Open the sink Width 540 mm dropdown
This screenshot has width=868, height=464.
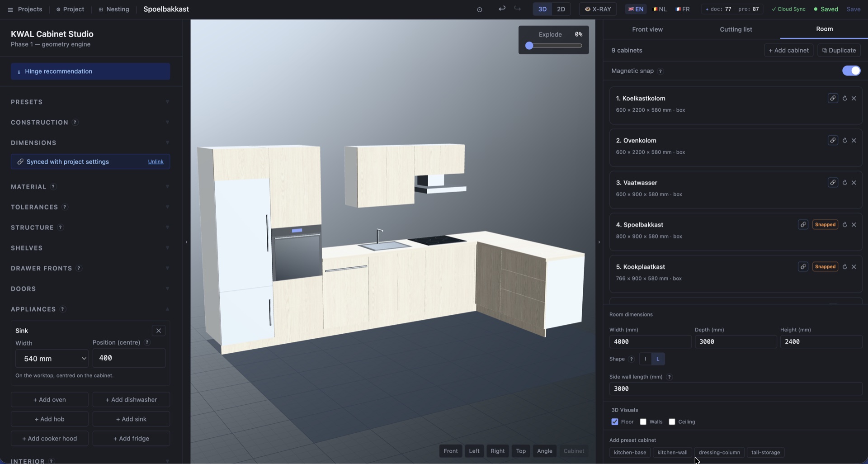point(52,358)
